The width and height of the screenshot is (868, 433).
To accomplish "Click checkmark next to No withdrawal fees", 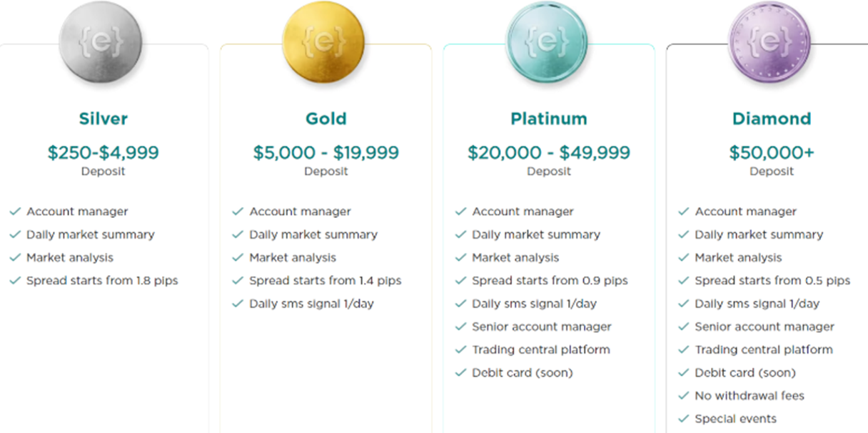I will point(683,396).
